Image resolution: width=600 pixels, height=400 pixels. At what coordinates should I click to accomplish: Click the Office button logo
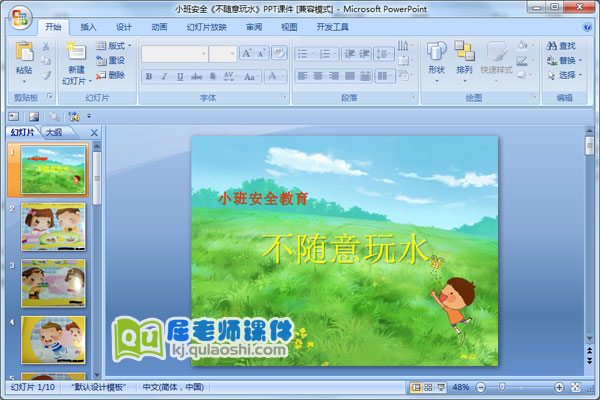[20, 18]
